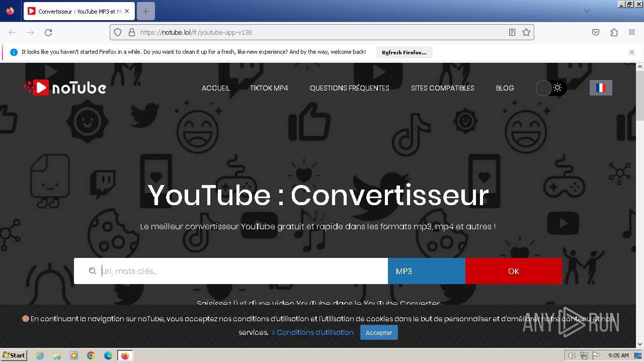Open File Explorer from taskbar
This screenshot has height=362, width=644.
coord(57,355)
